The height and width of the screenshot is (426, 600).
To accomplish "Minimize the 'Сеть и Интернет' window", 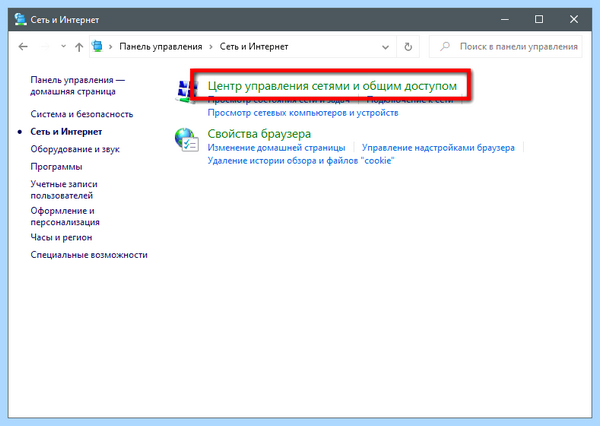I will (505, 19).
